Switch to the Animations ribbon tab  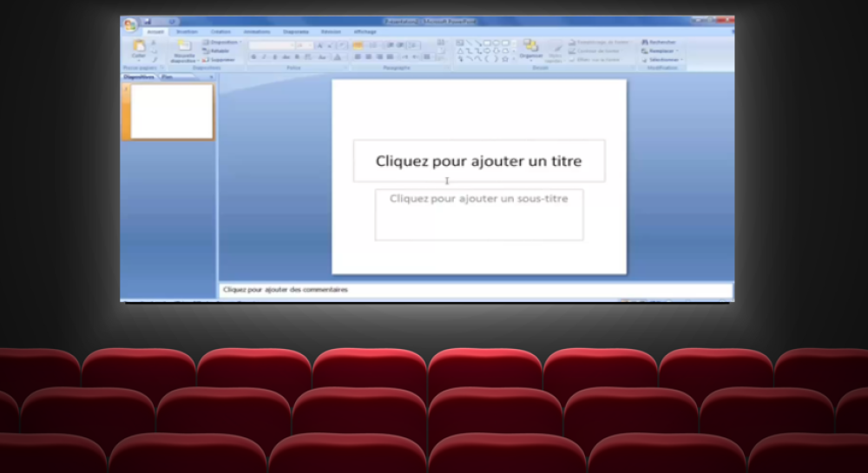click(x=257, y=32)
